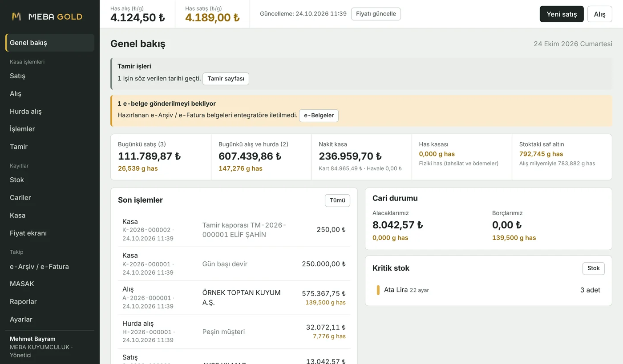Screen dimensions: 623x364
Task: Open the Peşin müşteri Hurda alış row
Action: [x=234, y=332]
